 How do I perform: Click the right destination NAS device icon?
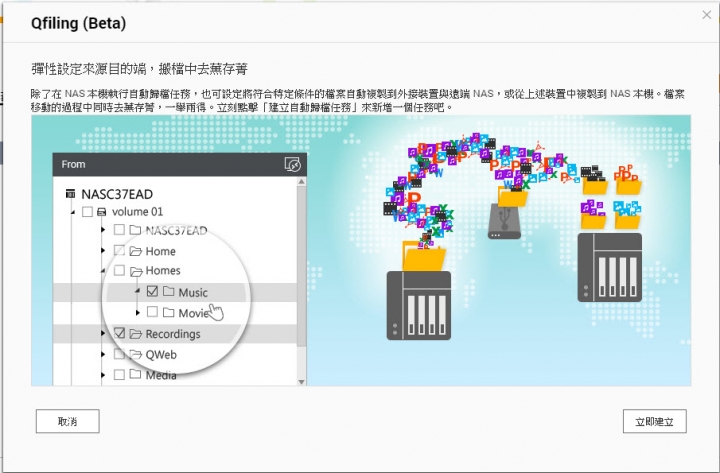point(609,267)
